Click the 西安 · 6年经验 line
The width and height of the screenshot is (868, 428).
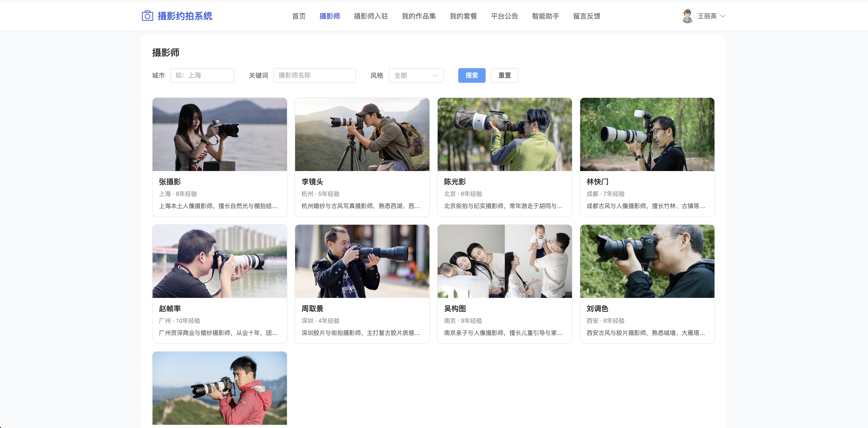coord(606,321)
